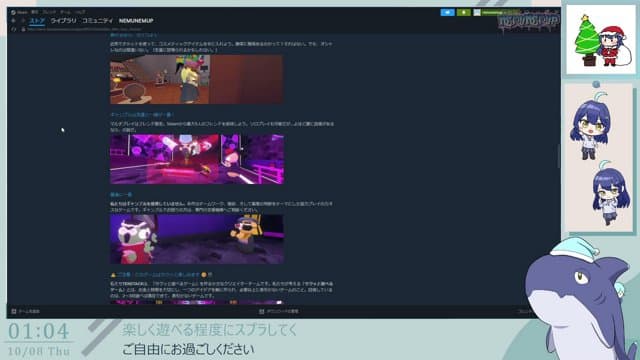Click the downloads icon in bottom bar

[261, 311]
